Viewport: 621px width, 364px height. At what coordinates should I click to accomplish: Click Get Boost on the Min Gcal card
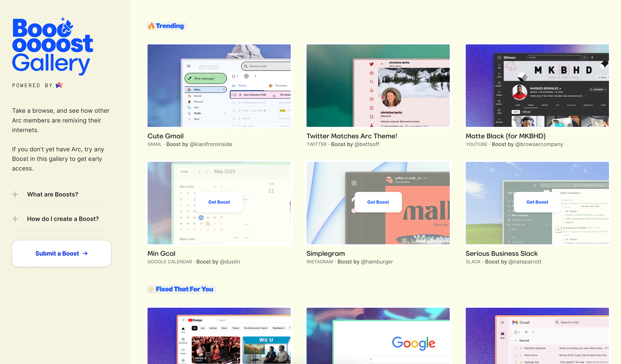(x=219, y=202)
